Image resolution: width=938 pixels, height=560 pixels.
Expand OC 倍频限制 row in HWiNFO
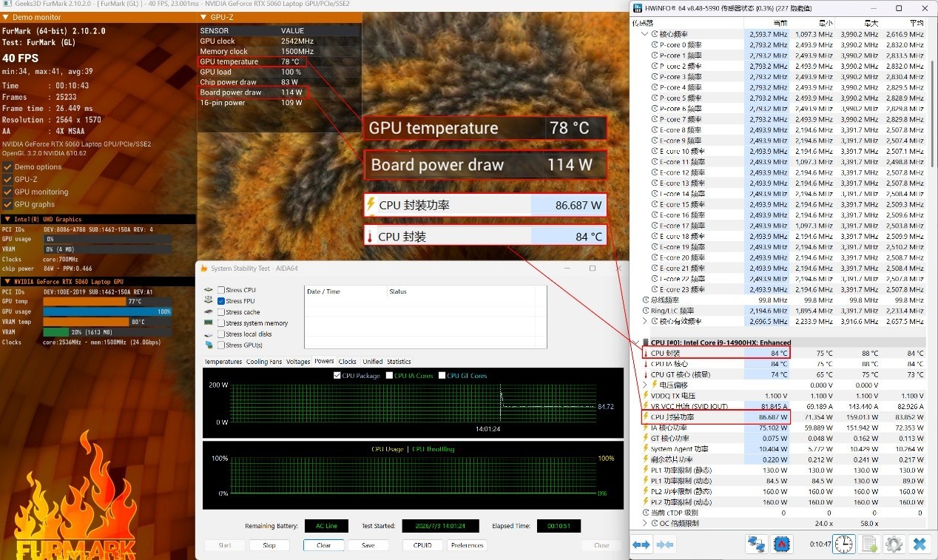(645, 523)
